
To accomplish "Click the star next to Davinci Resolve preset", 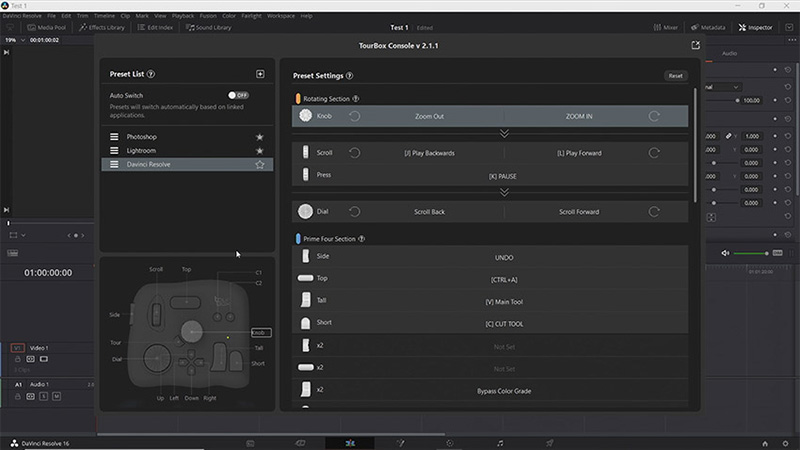I will click(260, 164).
